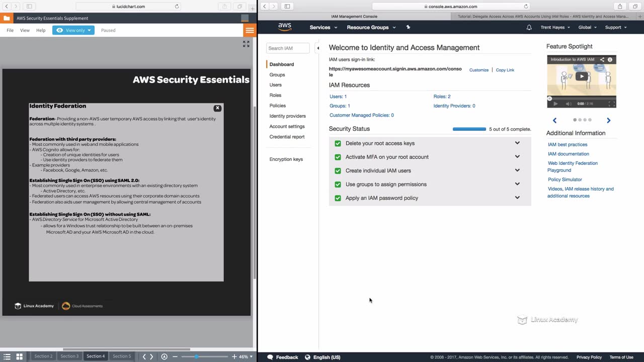
Task: Open the page grid view icon
Action: [19, 356]
